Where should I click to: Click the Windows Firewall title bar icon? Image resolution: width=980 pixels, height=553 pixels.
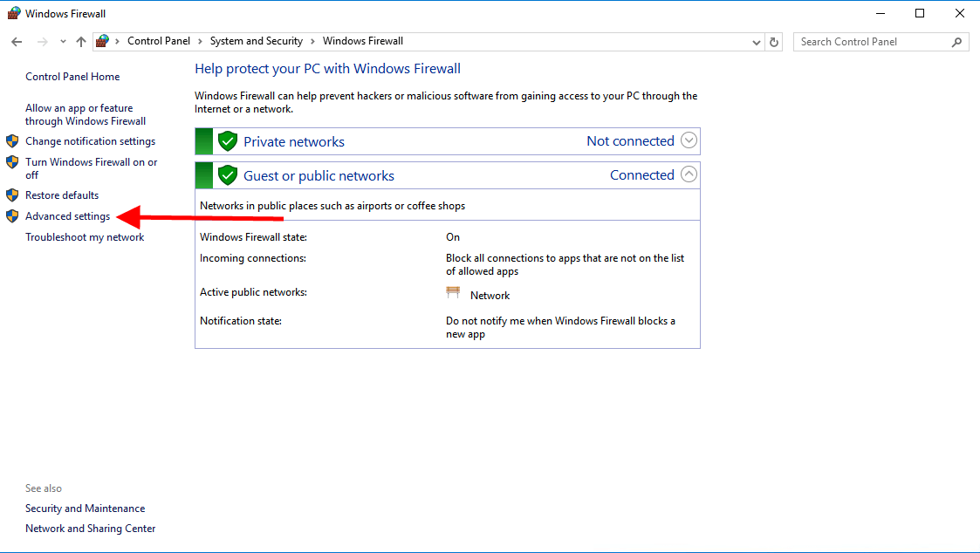click(x=13, y=13)
